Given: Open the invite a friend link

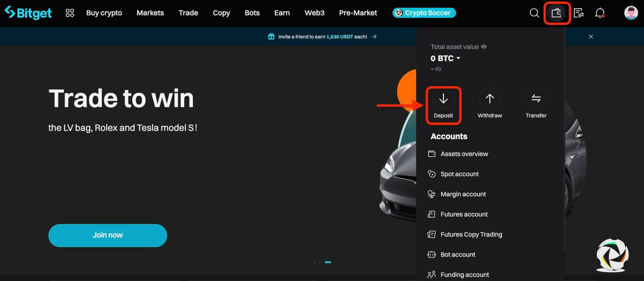Looking at the screenshot, I should (322, 37).
